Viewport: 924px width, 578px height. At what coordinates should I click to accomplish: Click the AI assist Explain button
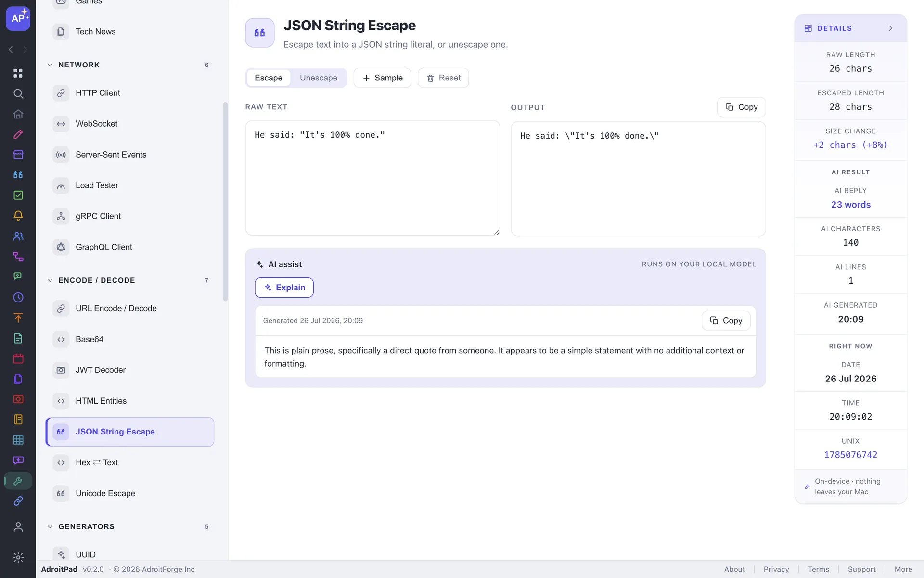284,288
